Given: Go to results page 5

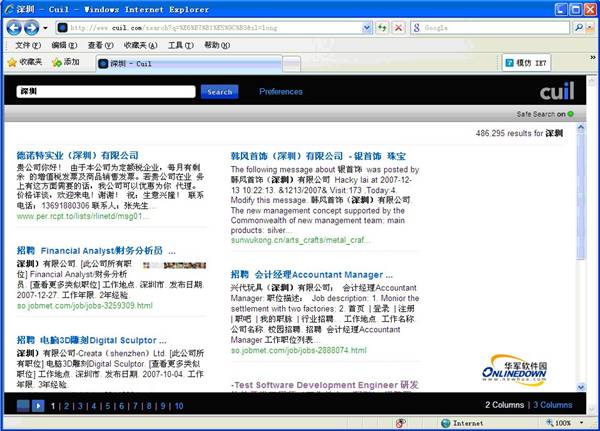Looking at the screenshot, I should click(x=108, y=406).
